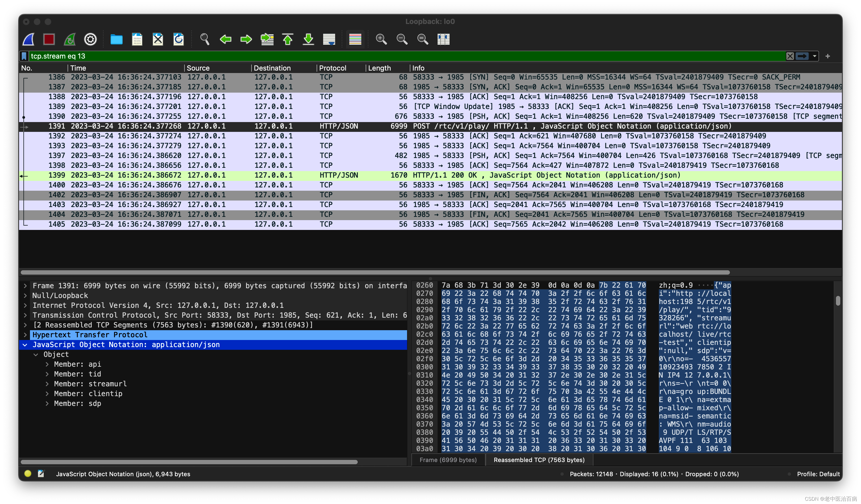
Task: Toggle the colorize packet list icon
Action: tap(355, 39)
